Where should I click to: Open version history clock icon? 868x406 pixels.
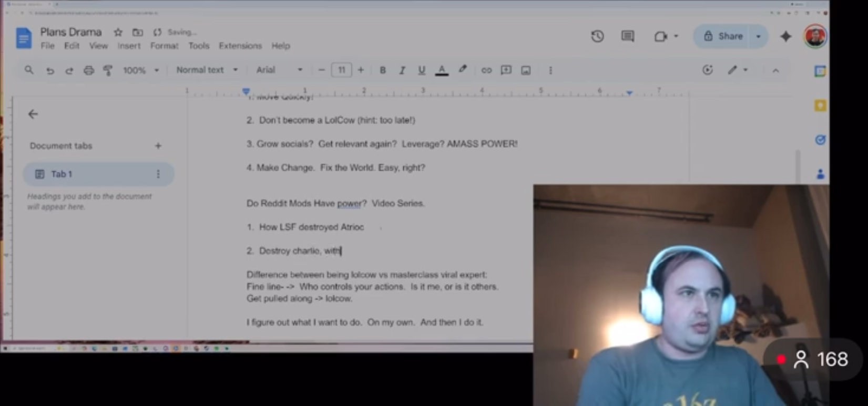coord(597,36)
